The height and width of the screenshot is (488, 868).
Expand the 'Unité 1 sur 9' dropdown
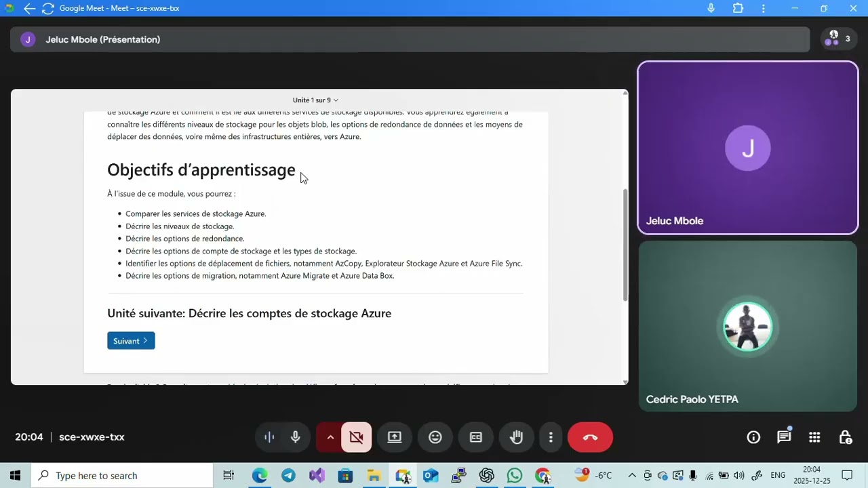[315, 100]
